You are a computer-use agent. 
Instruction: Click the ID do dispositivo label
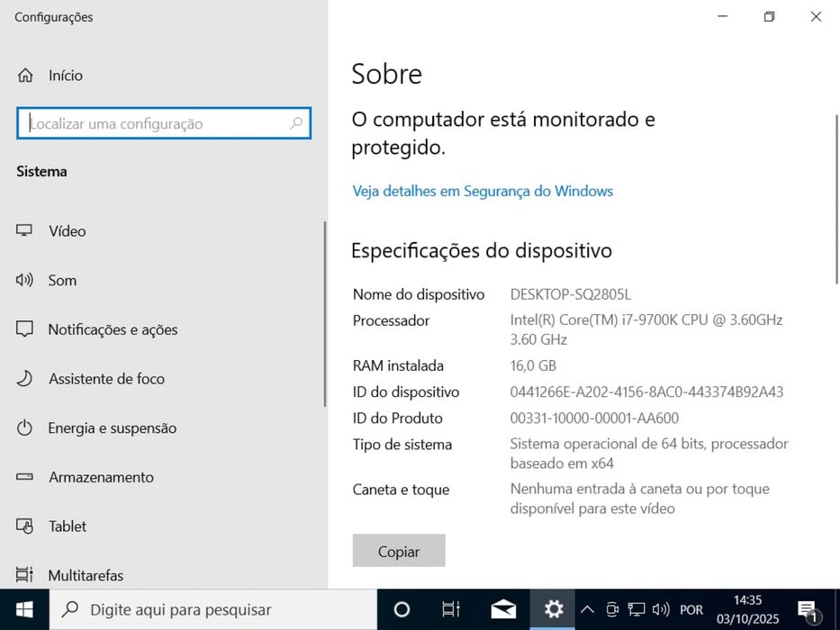(405, 391)
